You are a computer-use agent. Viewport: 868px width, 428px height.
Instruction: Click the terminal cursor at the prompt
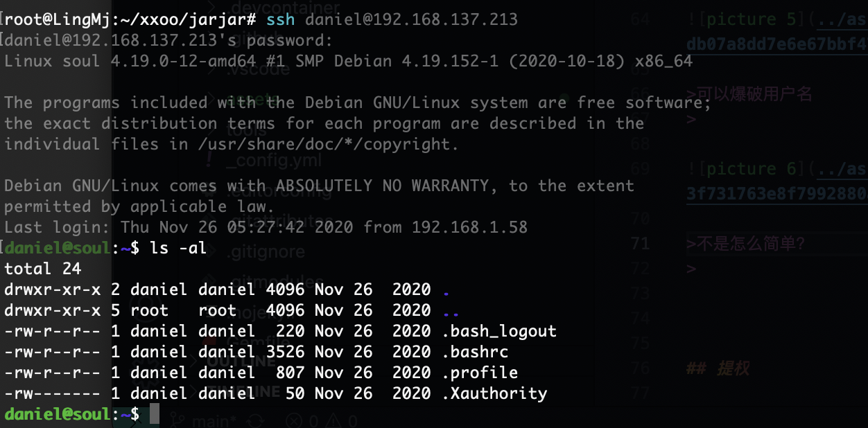154,414
